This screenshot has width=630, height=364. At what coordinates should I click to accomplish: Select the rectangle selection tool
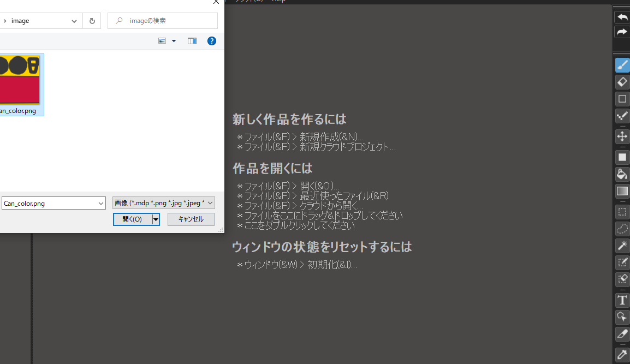click(x=622, y=212)
